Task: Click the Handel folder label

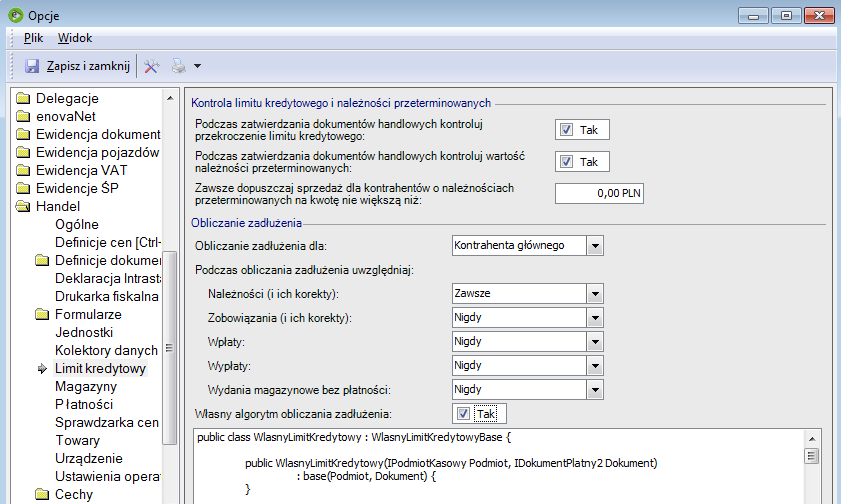Action: pos(58,206)
